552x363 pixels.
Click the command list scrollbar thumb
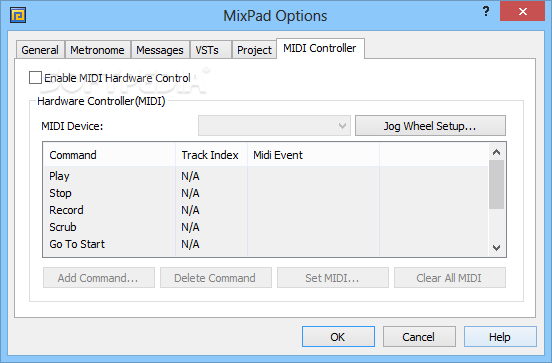tap(496, 184)
